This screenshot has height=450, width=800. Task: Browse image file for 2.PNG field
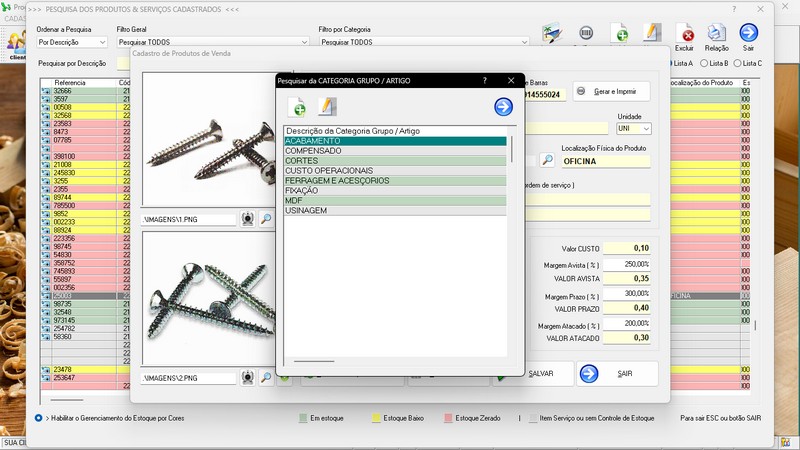pos(266,378)
